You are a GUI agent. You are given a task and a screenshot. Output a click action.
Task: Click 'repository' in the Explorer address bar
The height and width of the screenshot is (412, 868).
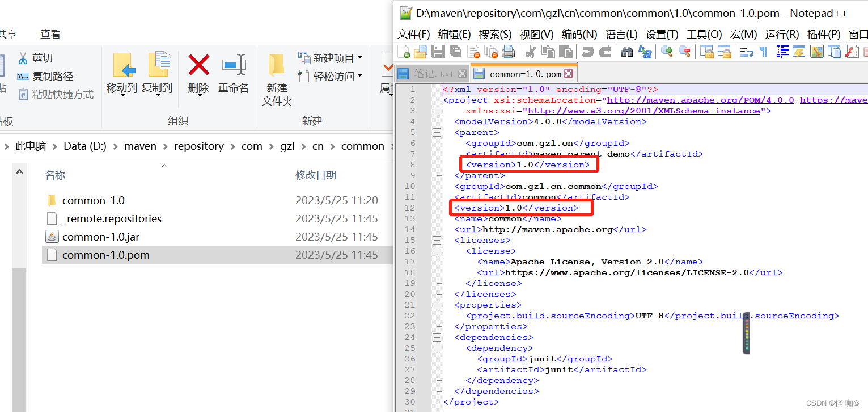[198, 146]
